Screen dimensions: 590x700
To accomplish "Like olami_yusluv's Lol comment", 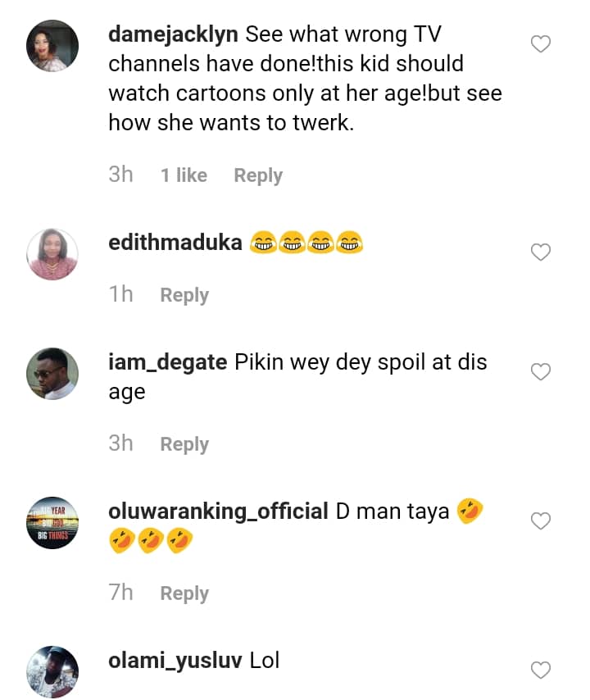I will tap(541, 670).
